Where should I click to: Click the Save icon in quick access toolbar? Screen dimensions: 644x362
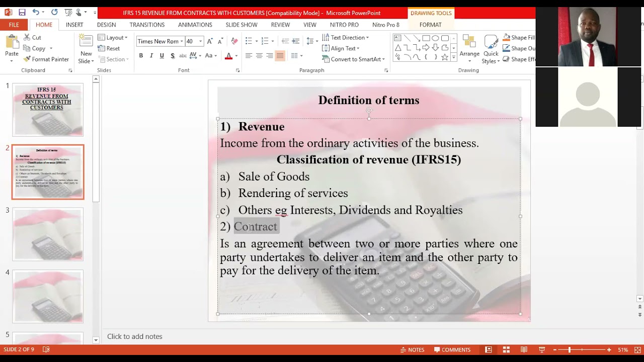click(x=22, y=13)
